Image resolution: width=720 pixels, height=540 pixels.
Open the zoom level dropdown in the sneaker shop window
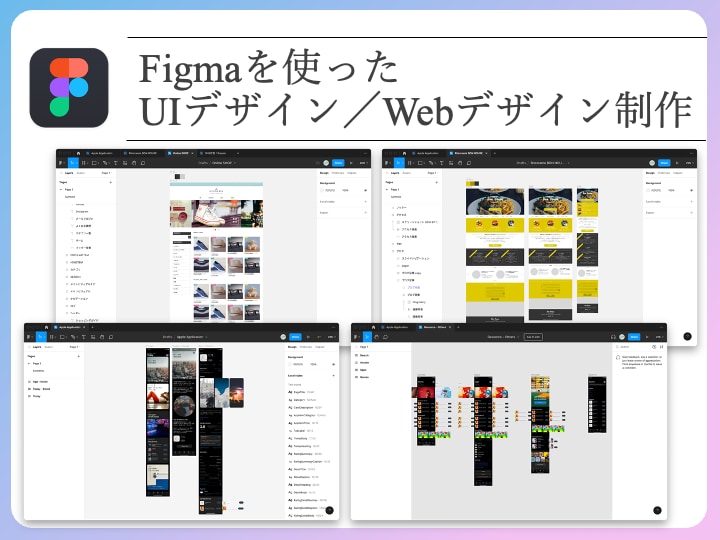363,163
